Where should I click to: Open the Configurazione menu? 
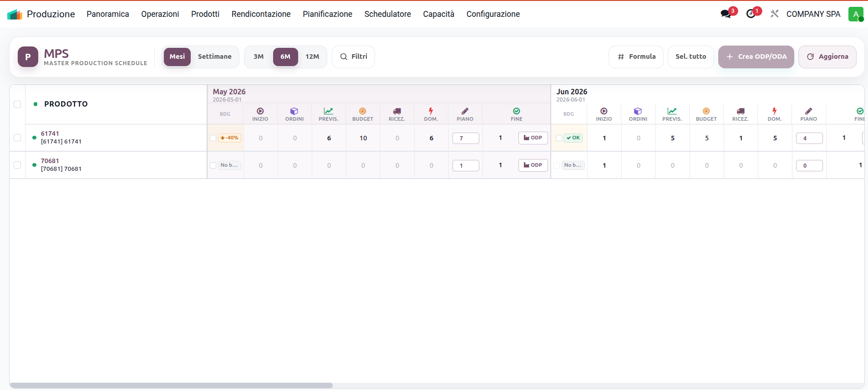point(493,14)
